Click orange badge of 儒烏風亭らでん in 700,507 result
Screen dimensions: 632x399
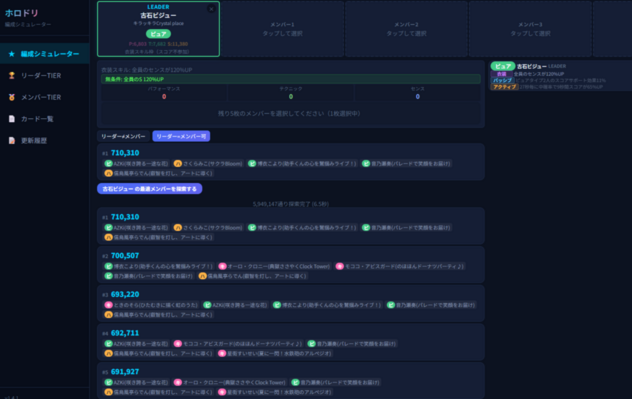(x=203, y=276)
